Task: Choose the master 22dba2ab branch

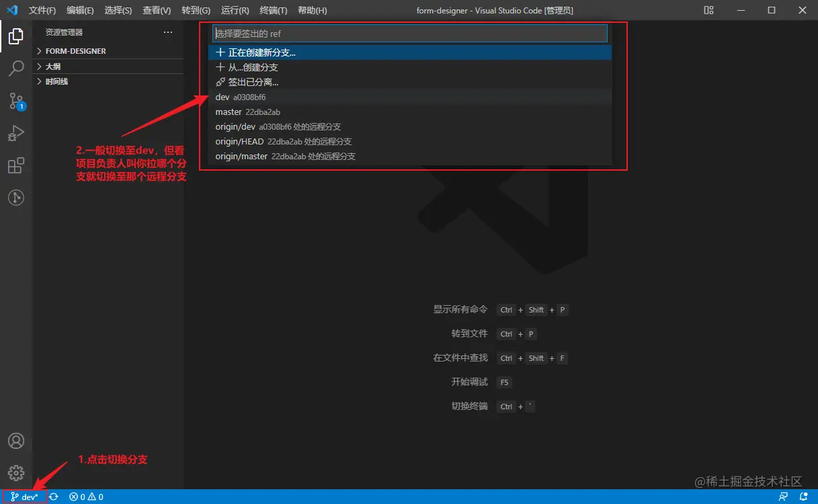Action: (410, 112)
